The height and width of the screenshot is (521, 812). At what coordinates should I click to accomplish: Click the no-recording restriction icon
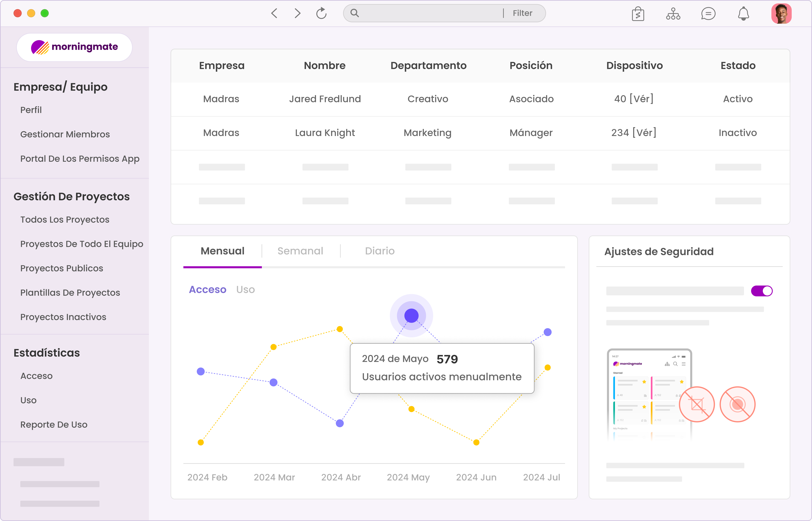(x=738, y=404)
